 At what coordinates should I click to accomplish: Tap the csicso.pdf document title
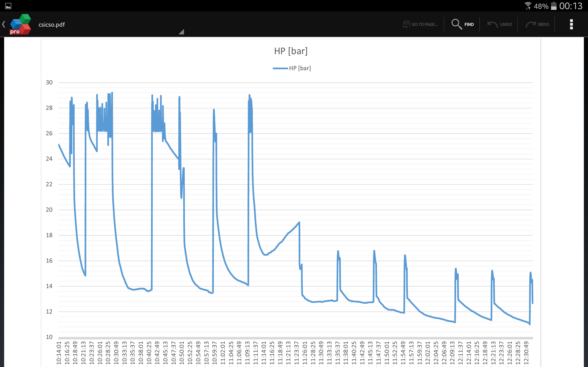pyautogui.click(x=51, y=25)
